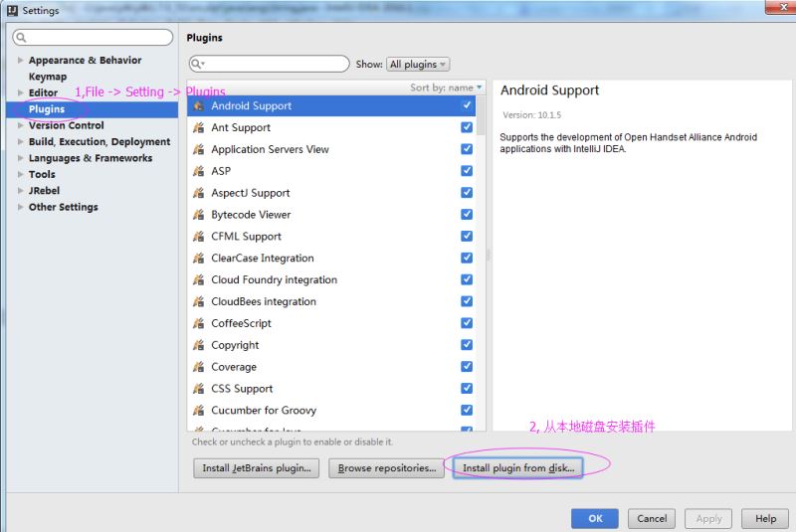Expand the JRebel settings arrow
796x532 pixels.
[20, 191]
